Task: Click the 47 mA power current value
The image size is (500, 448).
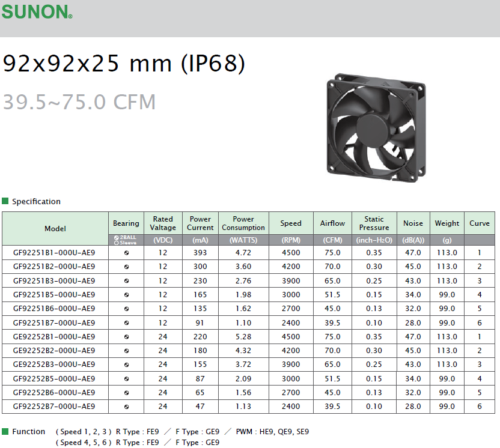Action: coord(200,406)
